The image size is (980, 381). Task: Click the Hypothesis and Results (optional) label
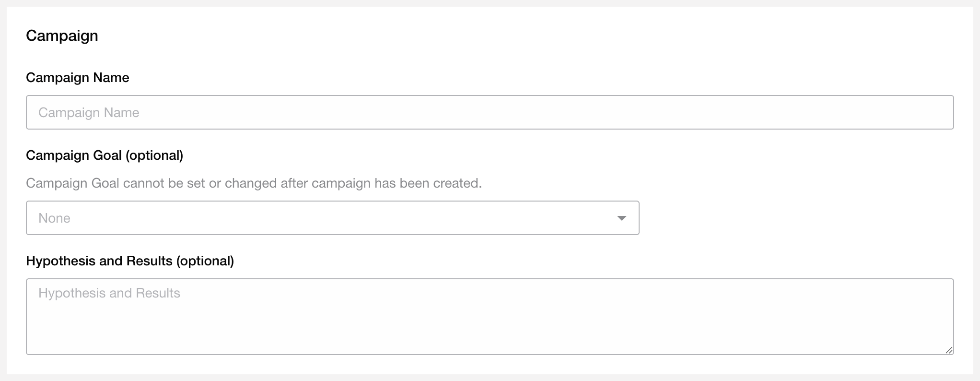(x=129, y=261)
